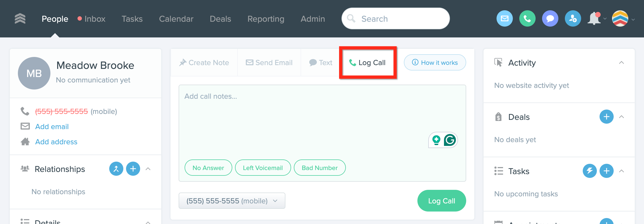The image size is (644, 224).
Task: Click the Tasks lightning bolt icon
Action: tap(590, 171)
